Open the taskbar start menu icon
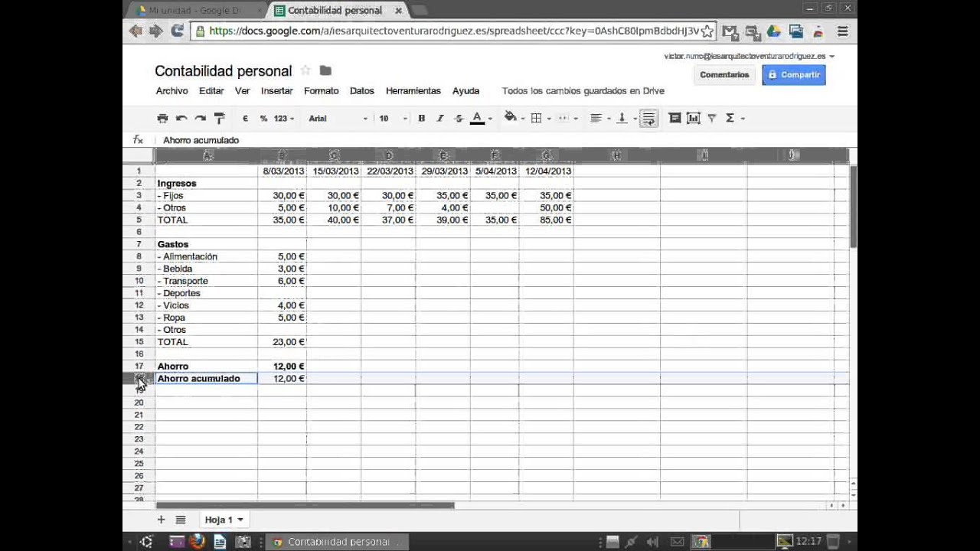 pyautogui.click(x=145, y=542)
